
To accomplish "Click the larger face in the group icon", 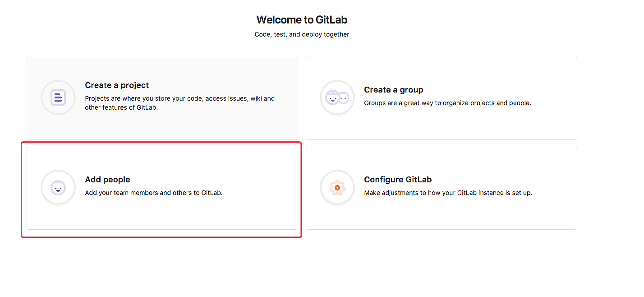I will pos(333,97).
